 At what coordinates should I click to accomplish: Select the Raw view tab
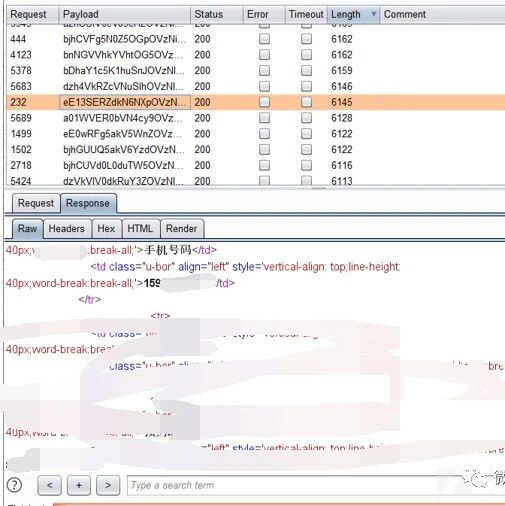[x=27, y=229]
